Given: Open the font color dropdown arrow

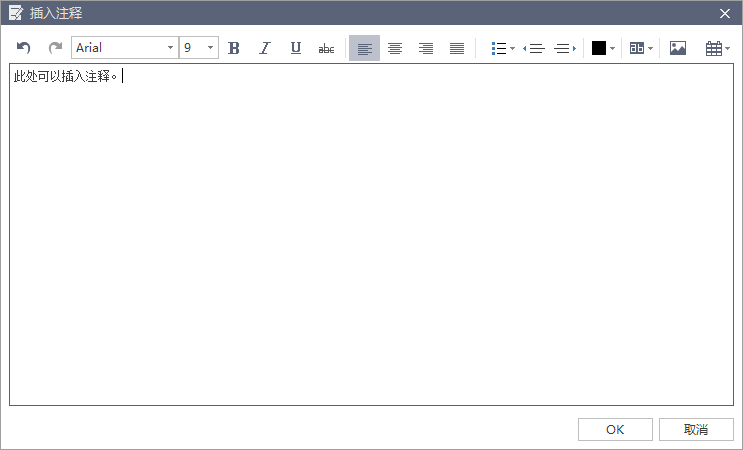Looking at the screenshot, I should 613,48.
